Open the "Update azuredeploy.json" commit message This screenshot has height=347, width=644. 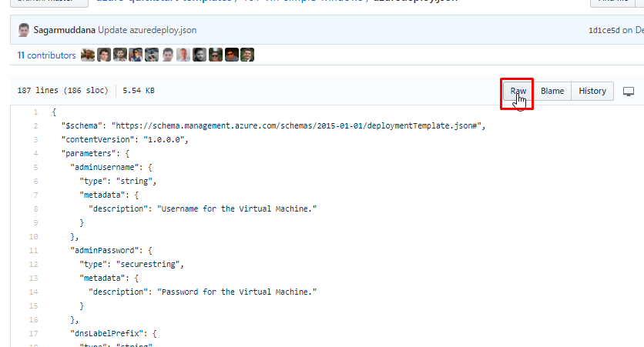pos(147,30)
